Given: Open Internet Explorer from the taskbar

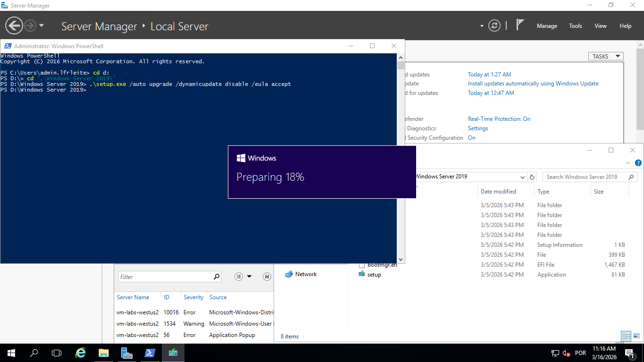Looking at the screenshot, I should point(81,353).
